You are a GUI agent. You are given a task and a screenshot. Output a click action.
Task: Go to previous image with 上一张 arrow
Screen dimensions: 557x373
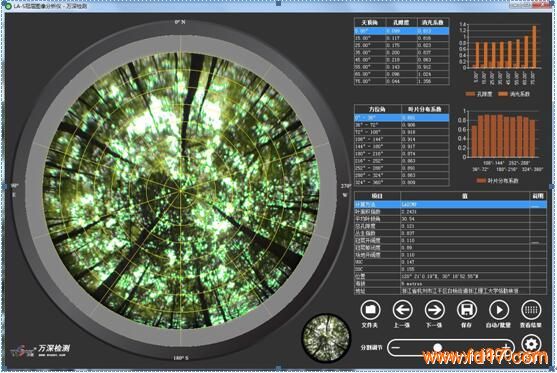pyautogui.click(x=402, y=310)
